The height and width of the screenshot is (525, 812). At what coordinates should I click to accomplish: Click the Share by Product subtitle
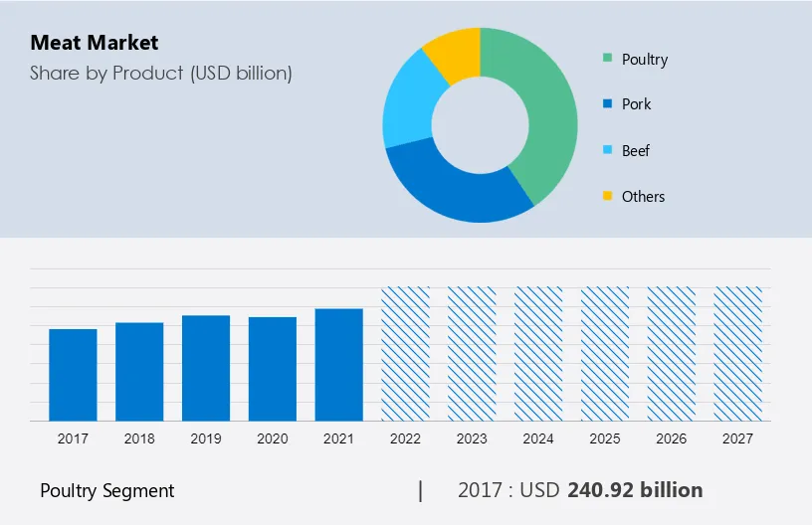tap(161, 74)
